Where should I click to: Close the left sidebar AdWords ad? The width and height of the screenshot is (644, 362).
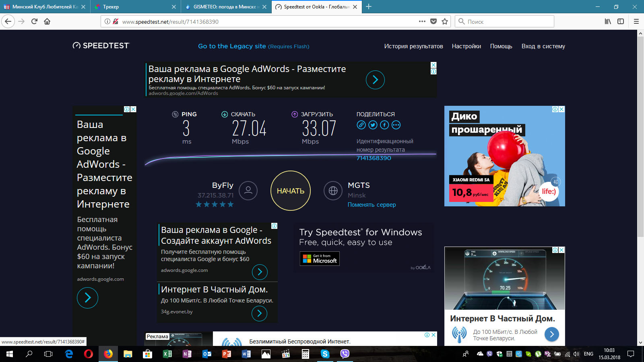tap(133, 109)
